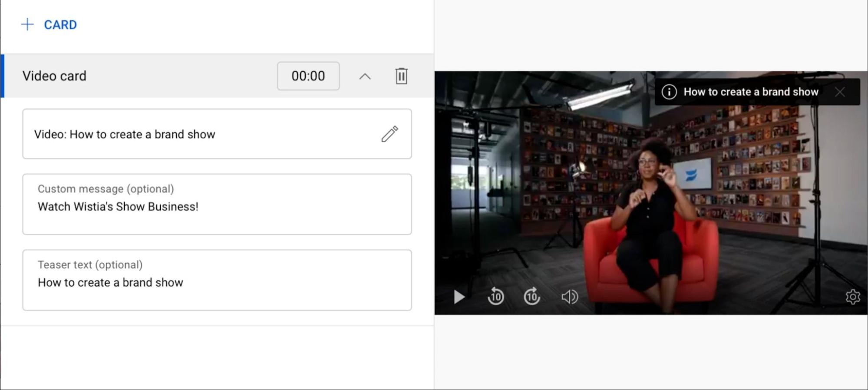Close the card teaser overlay
868x390 pixels.
click(x=840, y=92)
